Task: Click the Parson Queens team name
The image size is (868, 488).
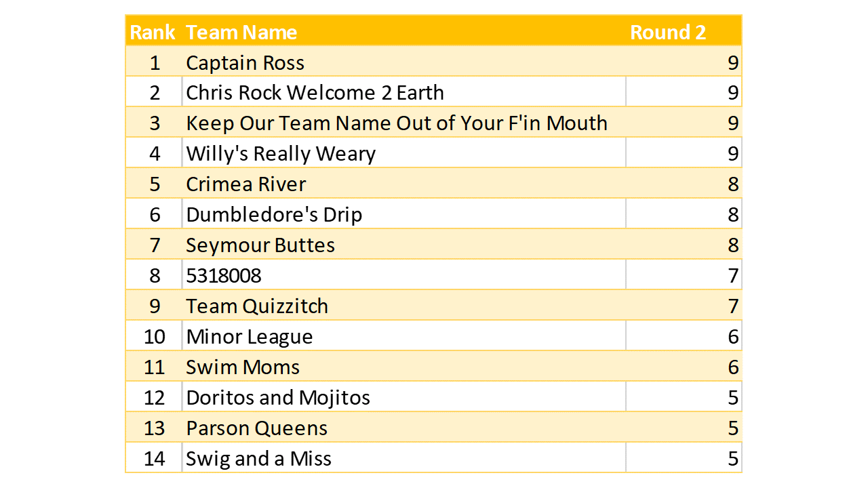Action: 256,428
